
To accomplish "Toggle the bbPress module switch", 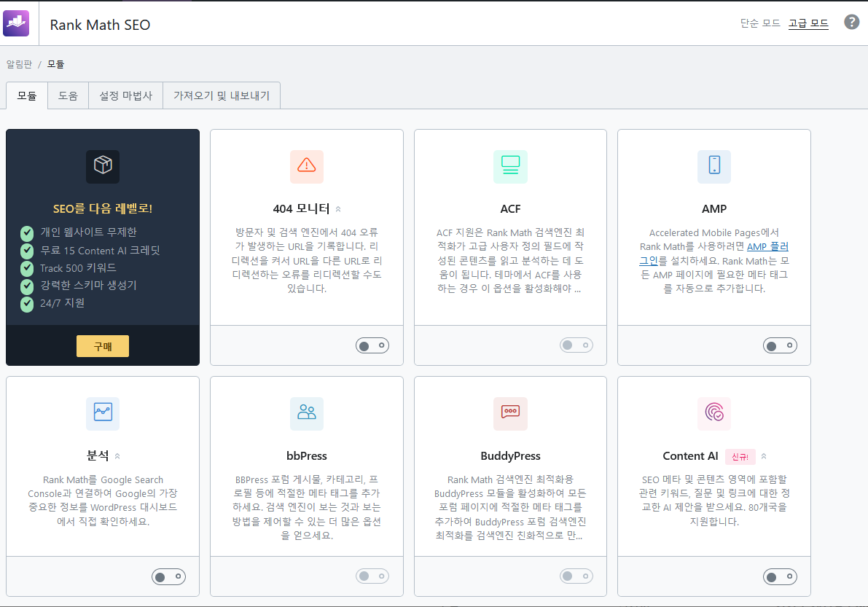I will (372, 576).
